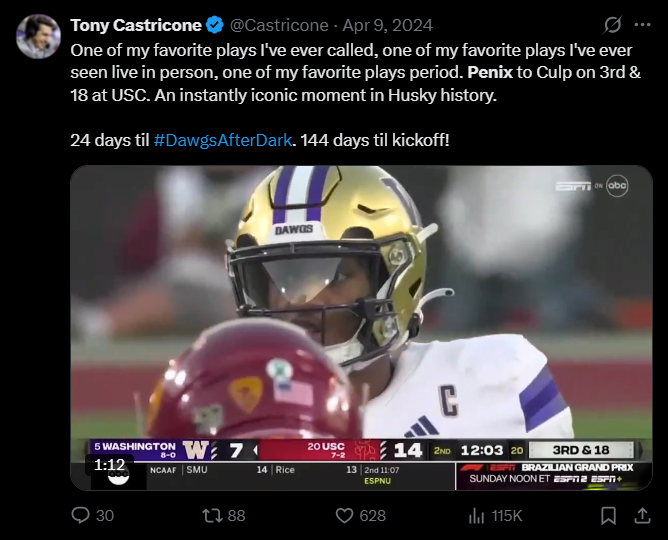
Task: Click the Grok icon beside the post
Action: [x=613, y=24]
